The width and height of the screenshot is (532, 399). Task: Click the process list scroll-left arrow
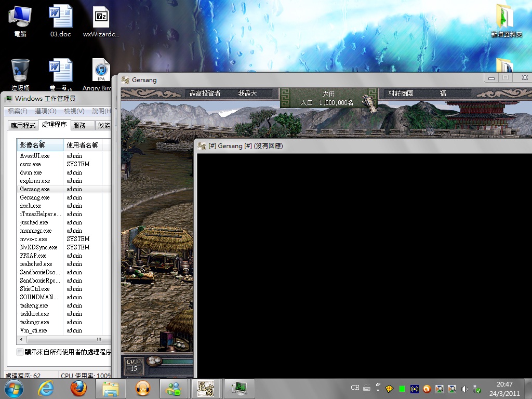point(21,339)
